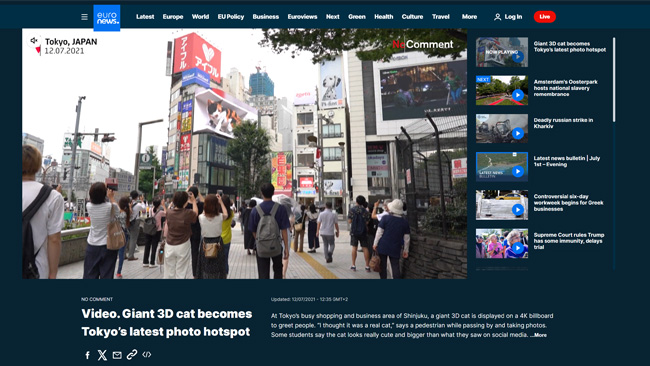Image resolution: width=650 pixels, height=366 pixels.
Task: Click the user account icon
Action: click(497, 17)
